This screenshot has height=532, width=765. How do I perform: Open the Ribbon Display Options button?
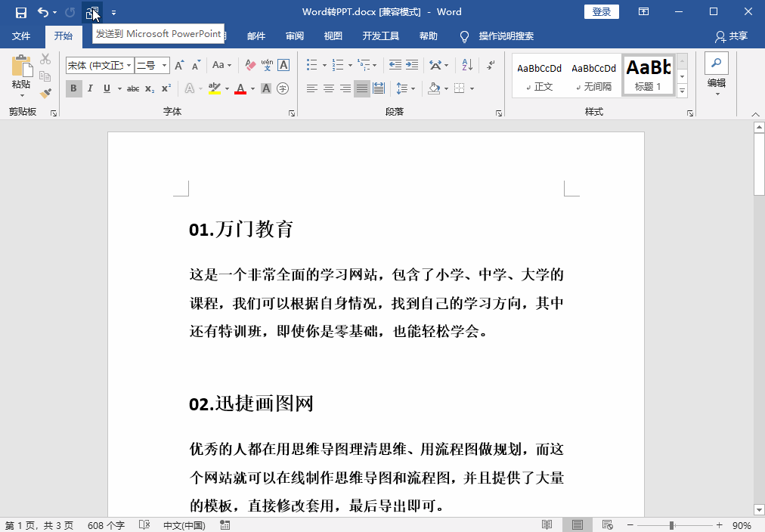click(x=643, y=11)
